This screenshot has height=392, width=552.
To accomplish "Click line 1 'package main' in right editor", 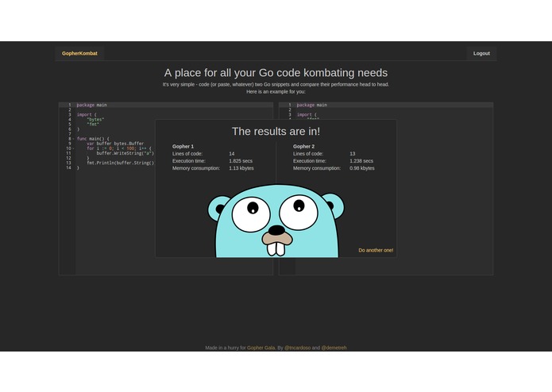I will point(311,105).
